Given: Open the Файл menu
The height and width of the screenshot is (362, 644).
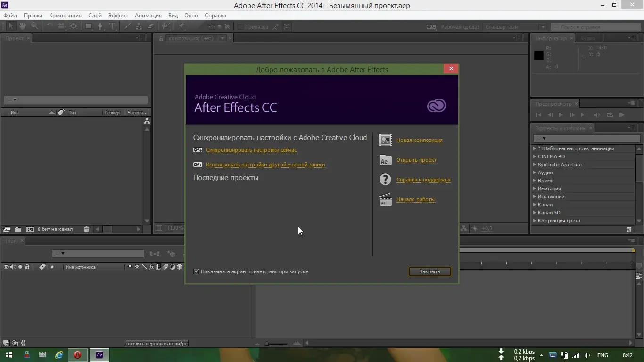Looking at the screenshot, I should tap(10, 16).
